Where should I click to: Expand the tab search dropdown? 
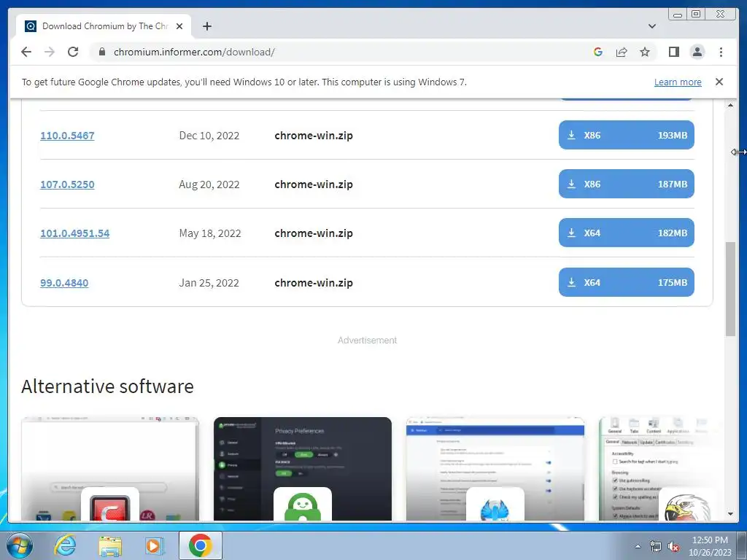651,26
